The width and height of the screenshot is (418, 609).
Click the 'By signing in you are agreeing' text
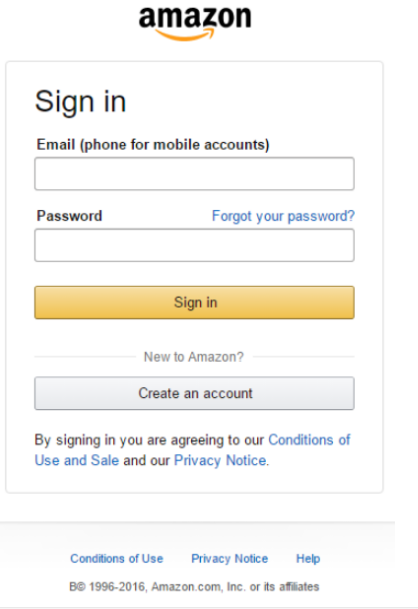pos(149,440)
